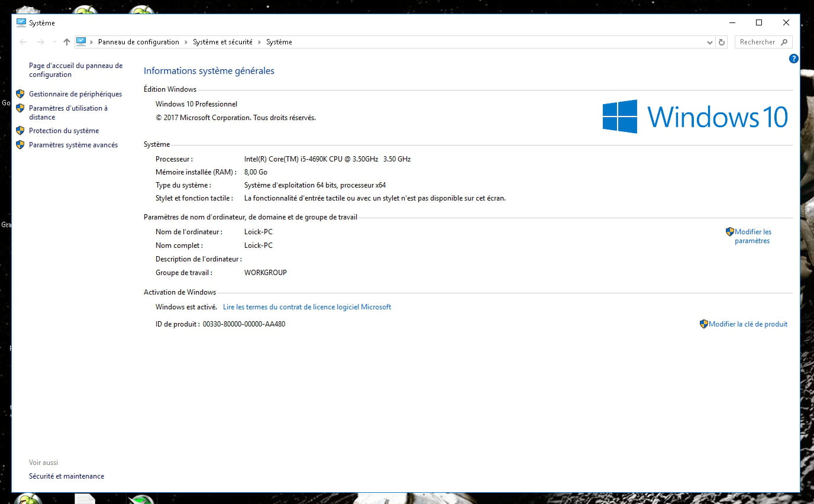
Task: Open Paramètres système avancés
Action: 73,145
